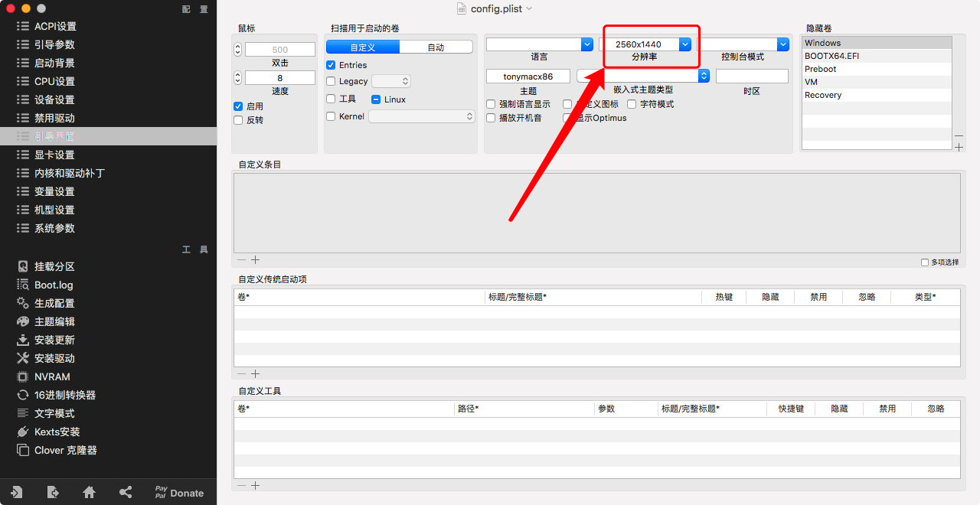Select BOOTX64.EFI in hidden volumes list
The width and height of the screenshot is (980, 505).
click(x=877, y=56)
